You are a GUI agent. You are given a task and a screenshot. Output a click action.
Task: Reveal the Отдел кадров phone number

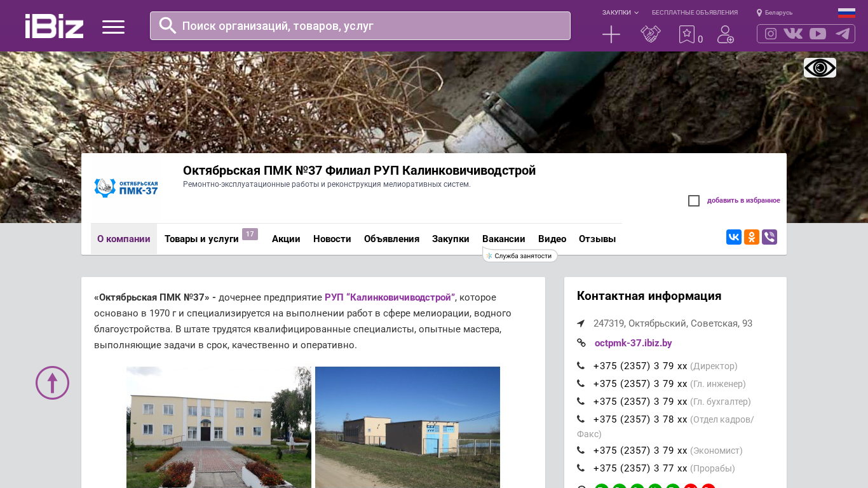pos(640,419)
